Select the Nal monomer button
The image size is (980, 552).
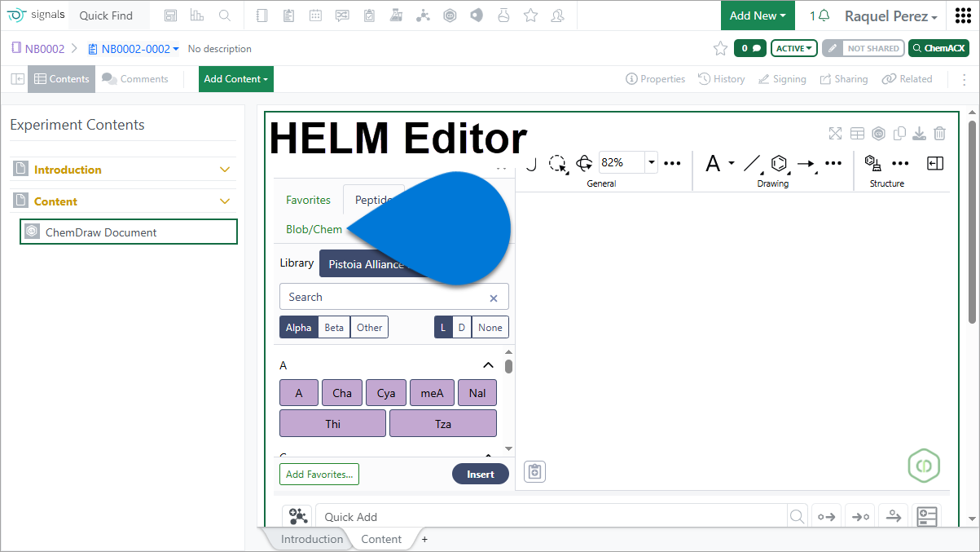[477, 393]
